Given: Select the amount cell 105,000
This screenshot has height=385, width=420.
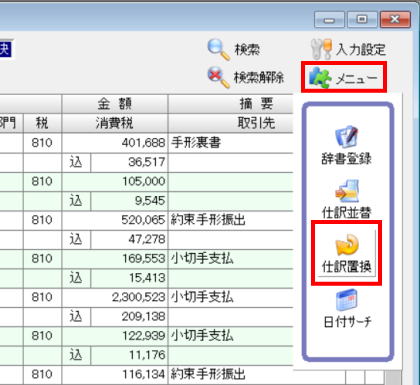Looking at the screenshot, I should tap(115, 182).
